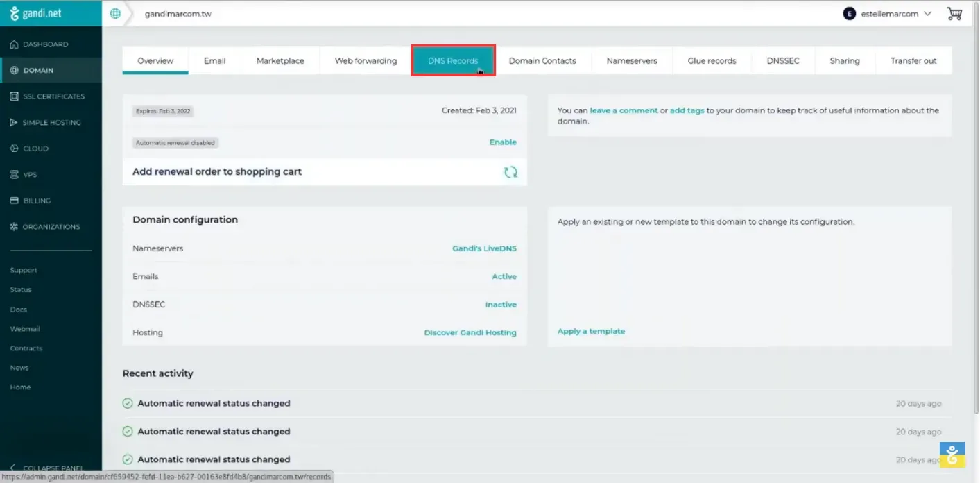Click the Expires Feb 3, 2022 badge

coord(162,111)
